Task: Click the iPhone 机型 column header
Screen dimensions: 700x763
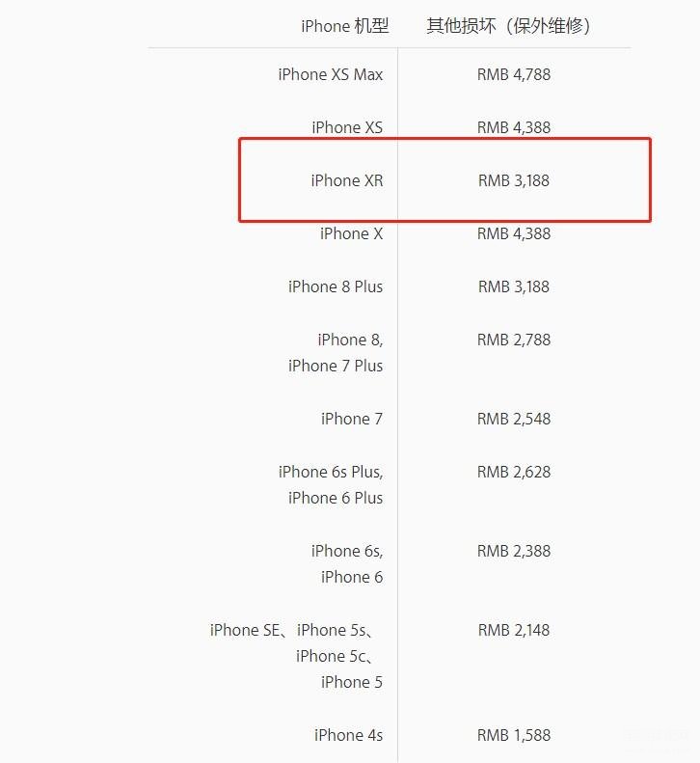Action: [x=345, y=26]
